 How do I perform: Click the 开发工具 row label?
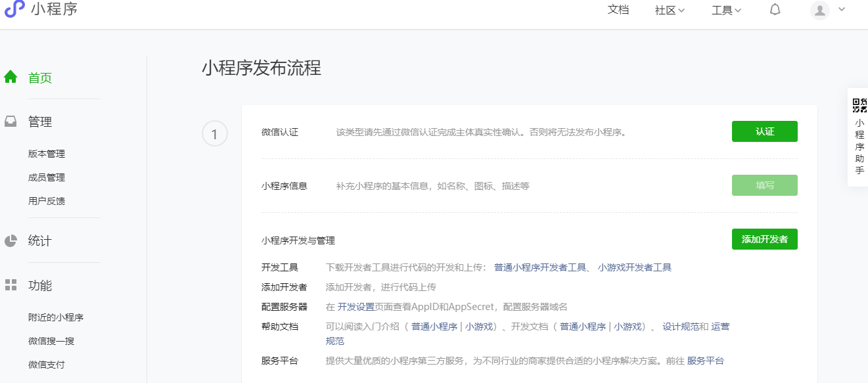pyautogui.click(x=280, y=267)
